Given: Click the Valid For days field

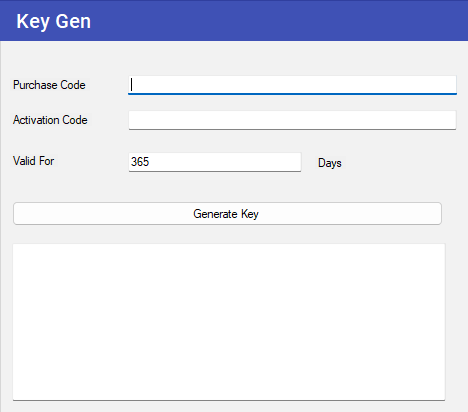Looking at the screenshot, I should click(x=215, y=162).
